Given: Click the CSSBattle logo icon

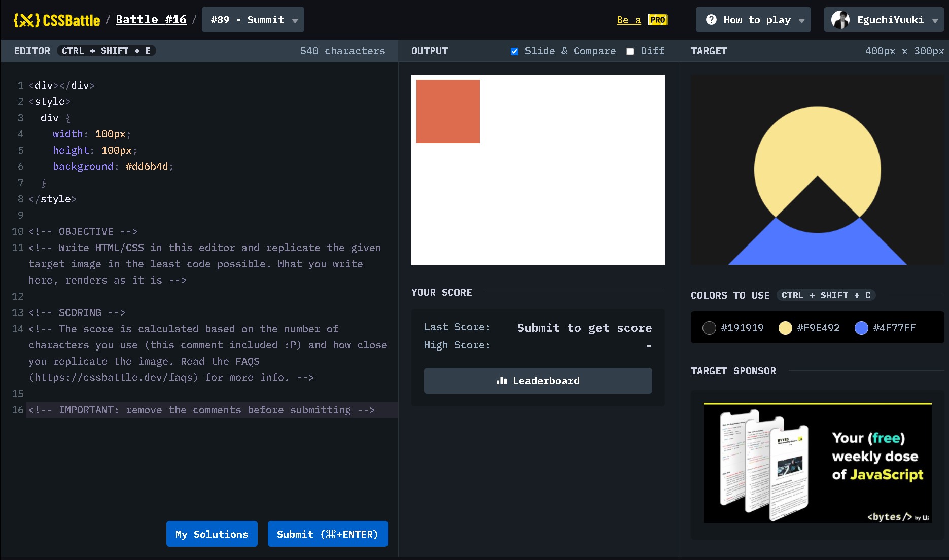Looking at the screenshot, I should point(26,20).
